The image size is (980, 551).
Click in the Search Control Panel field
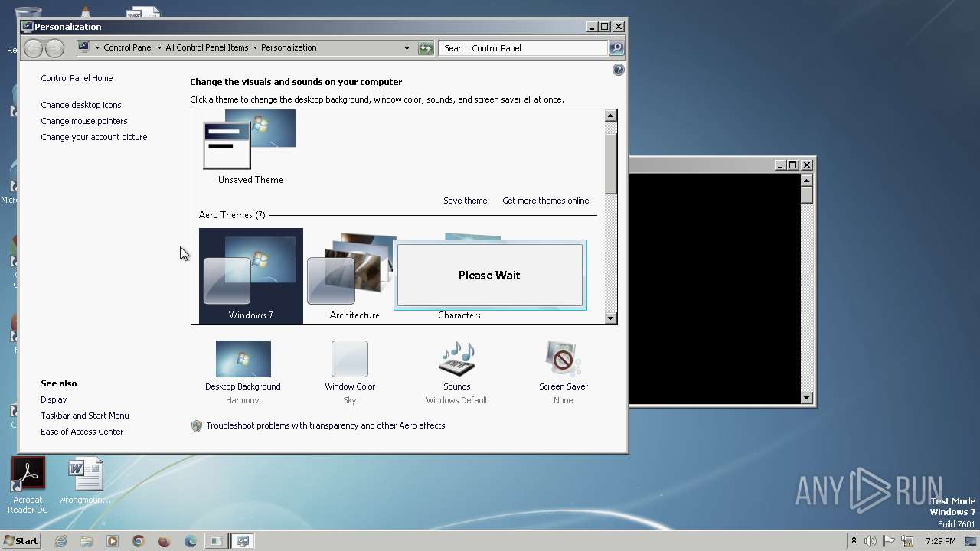click(524, 47)
